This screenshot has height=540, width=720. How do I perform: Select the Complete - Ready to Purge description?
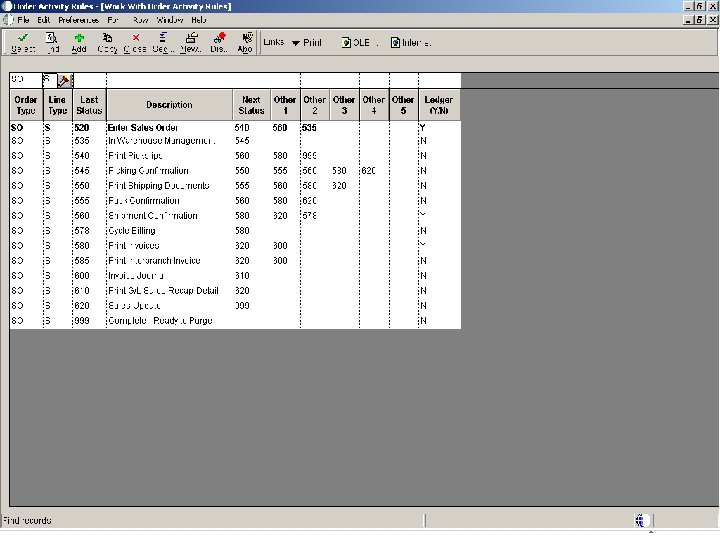[x=160, y=321]
